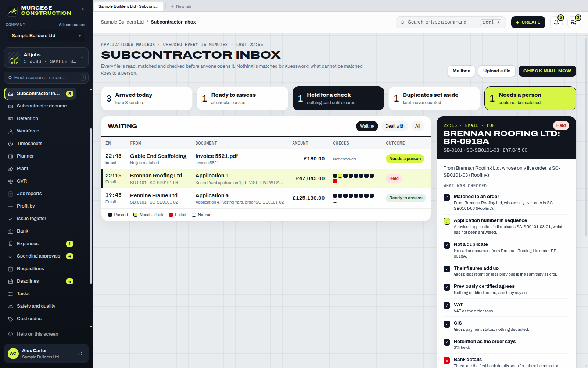
Task: Open Timesheets clock icon
Action: 11,144
